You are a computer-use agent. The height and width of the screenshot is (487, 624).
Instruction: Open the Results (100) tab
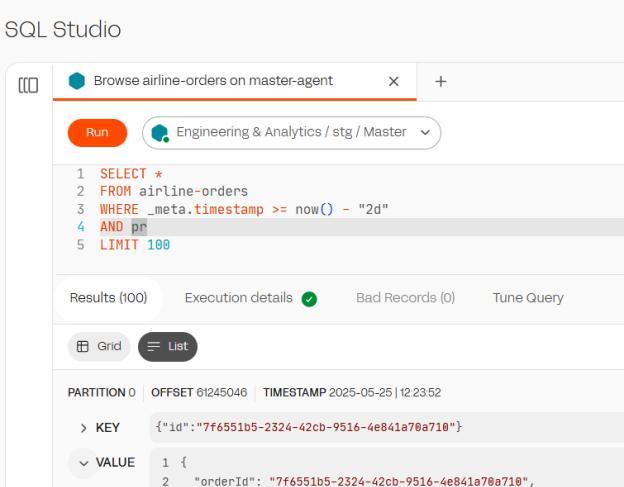point(108,298)
